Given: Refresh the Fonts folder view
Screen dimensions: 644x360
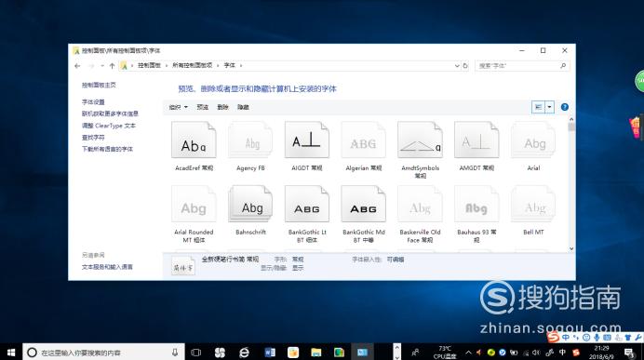Looking at the screenshot, I should pyautogui.click(x=465, y=66).
